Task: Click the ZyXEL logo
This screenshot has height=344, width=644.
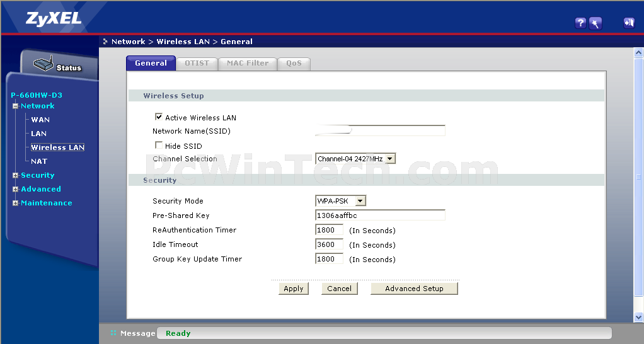Action: click(x=54, y=19)
